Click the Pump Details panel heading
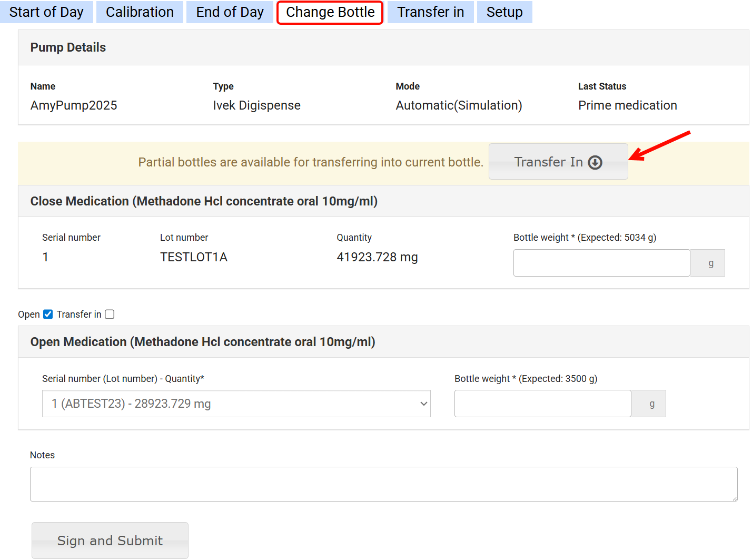 pyautogui.click(x=68, y=47)
